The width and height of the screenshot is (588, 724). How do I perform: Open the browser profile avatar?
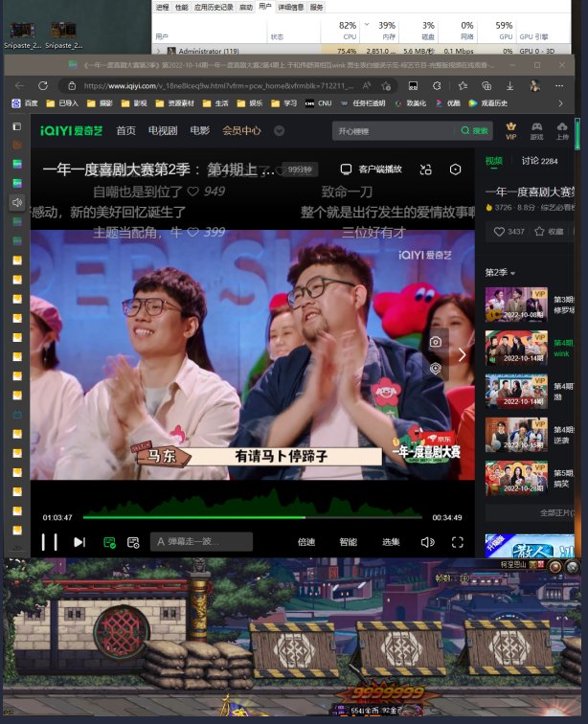(535, 86)
